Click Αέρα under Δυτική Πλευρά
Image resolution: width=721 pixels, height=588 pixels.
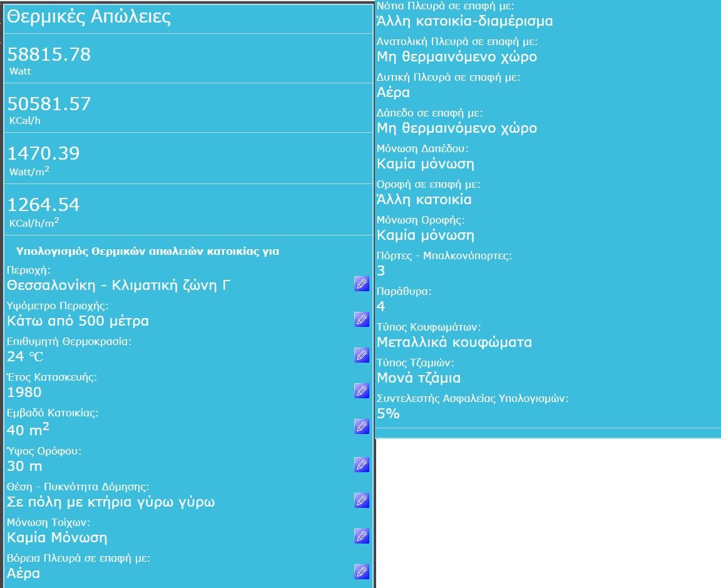[x=393, y=93]
